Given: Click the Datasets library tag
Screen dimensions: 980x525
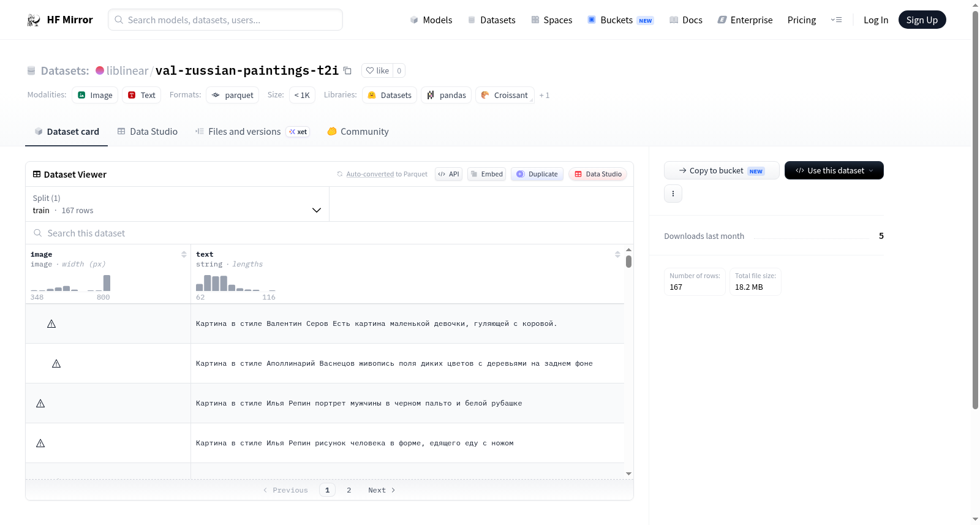Looking at the screenshot, I should 390,95.
